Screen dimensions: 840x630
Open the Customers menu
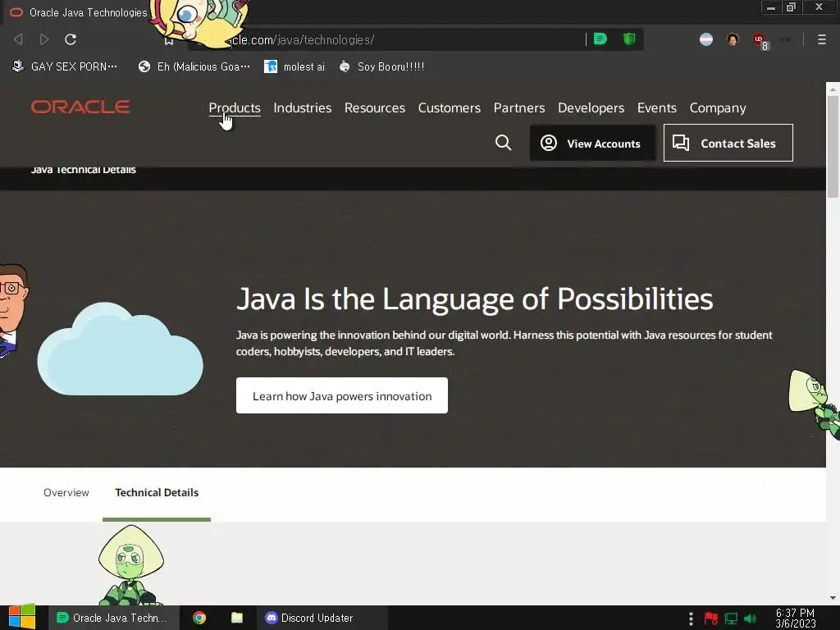(450, 107)
